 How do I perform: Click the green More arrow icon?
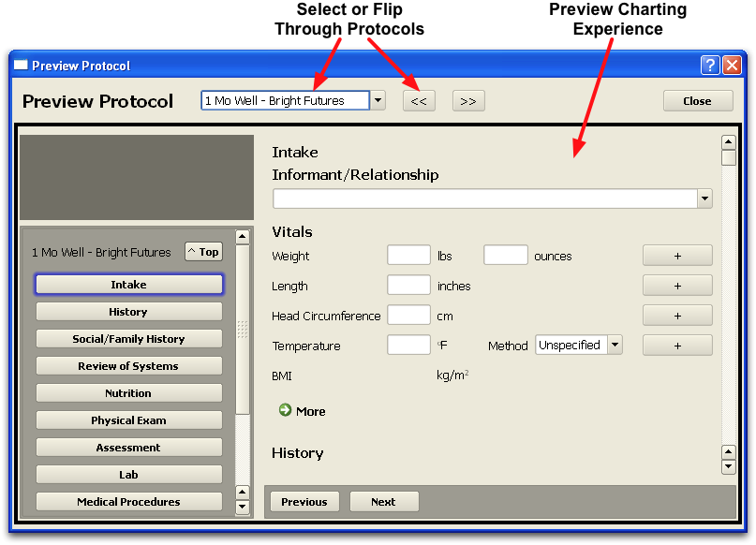(285, 410)
